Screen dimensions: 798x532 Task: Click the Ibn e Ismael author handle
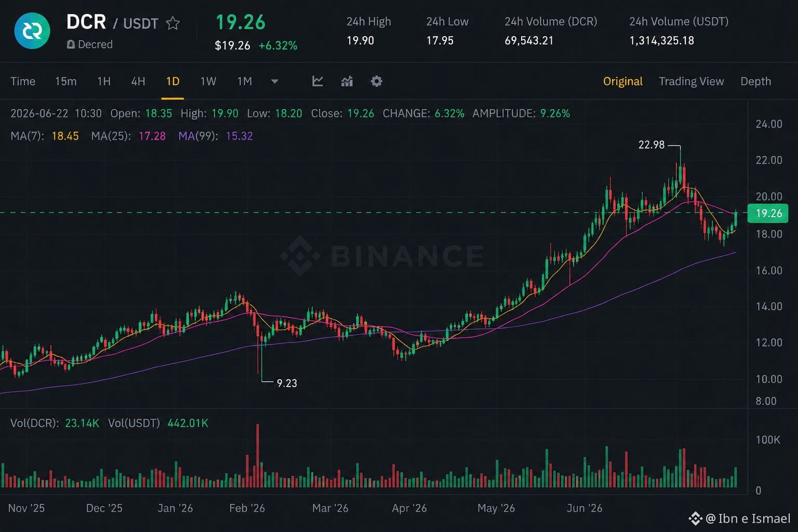[x=748, y=518]
